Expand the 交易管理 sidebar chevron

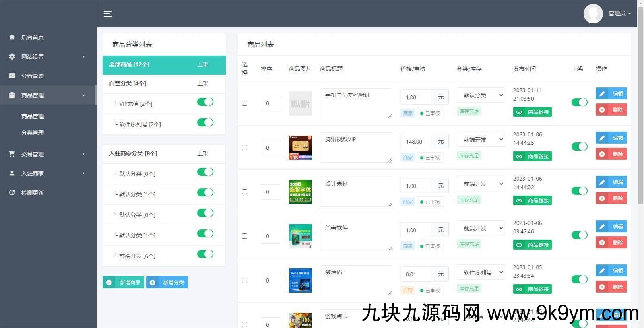click(83, 154)
